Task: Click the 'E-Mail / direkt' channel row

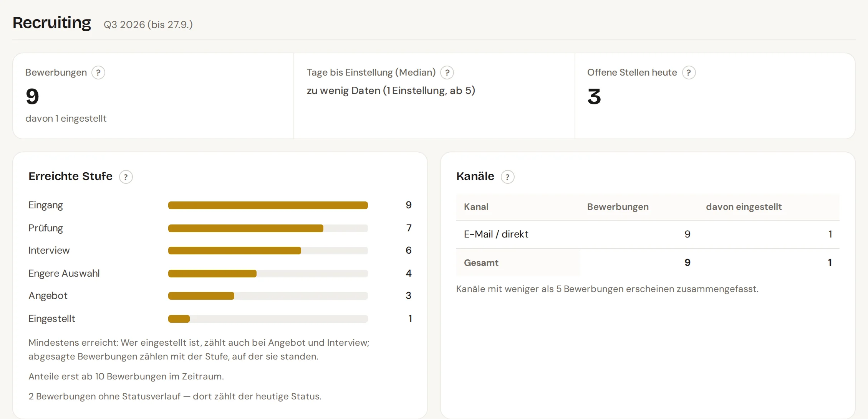Action: [x=648, y=234]
